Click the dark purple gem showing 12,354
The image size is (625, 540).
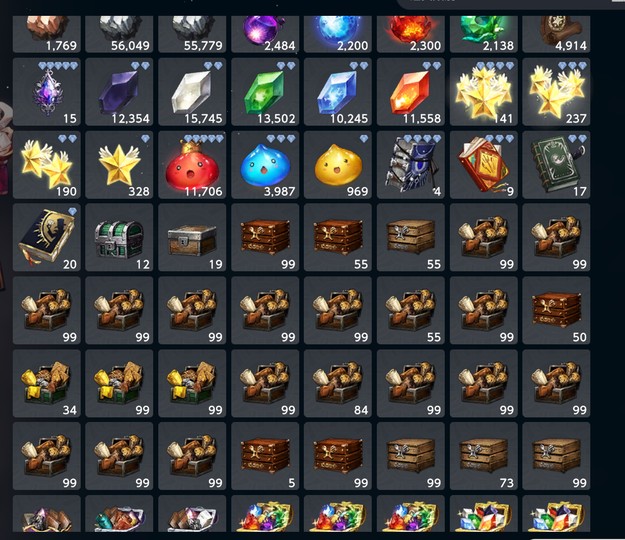[x=119, y=92]
